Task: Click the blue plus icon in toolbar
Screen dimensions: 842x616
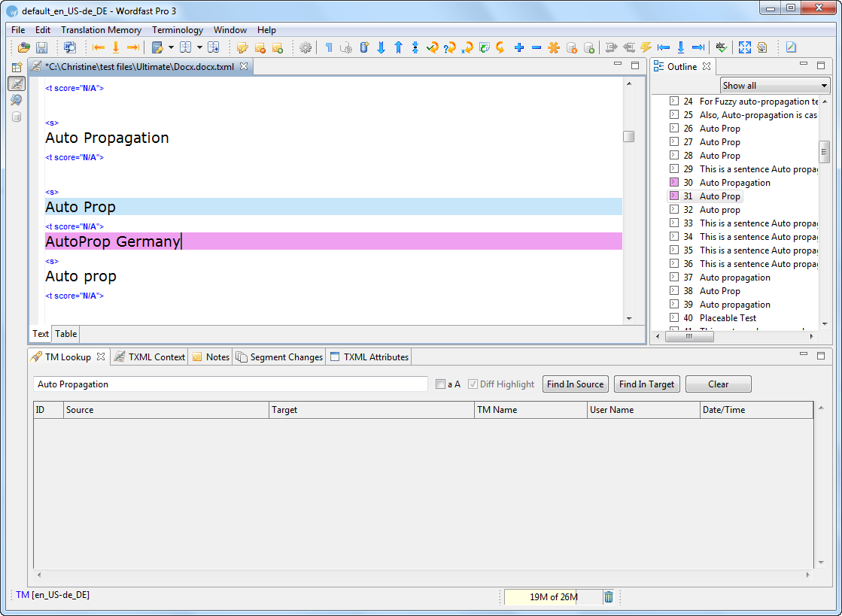Action: 519,47
